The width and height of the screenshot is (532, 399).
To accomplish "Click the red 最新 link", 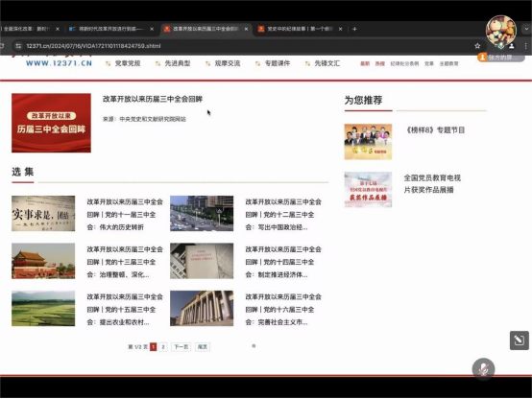I will [365, 63].
